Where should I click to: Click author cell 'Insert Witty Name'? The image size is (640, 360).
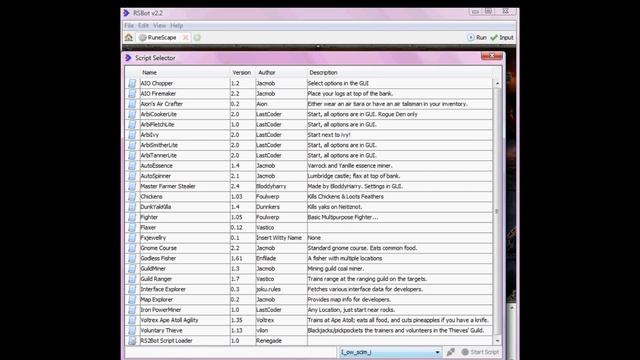pos(279,238)
